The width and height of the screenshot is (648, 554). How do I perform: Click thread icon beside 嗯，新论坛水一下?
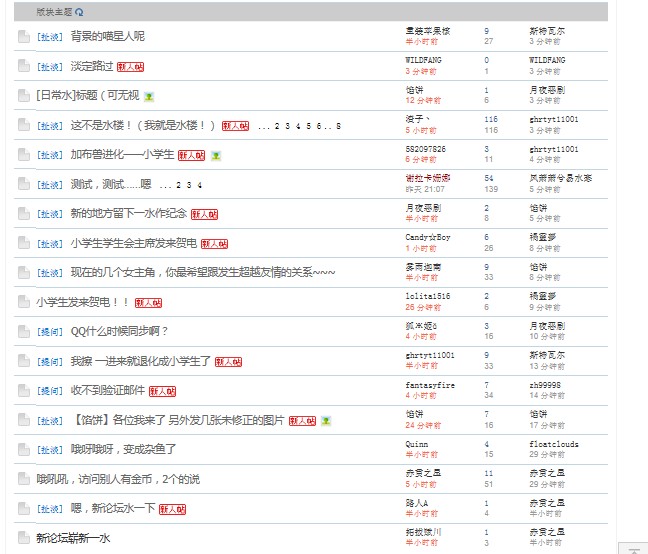tap(24, 509)
